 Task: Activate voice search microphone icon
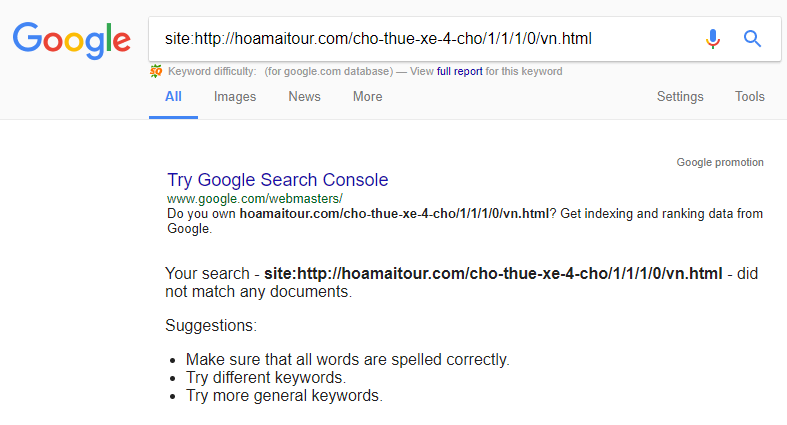tap(713, 39)
